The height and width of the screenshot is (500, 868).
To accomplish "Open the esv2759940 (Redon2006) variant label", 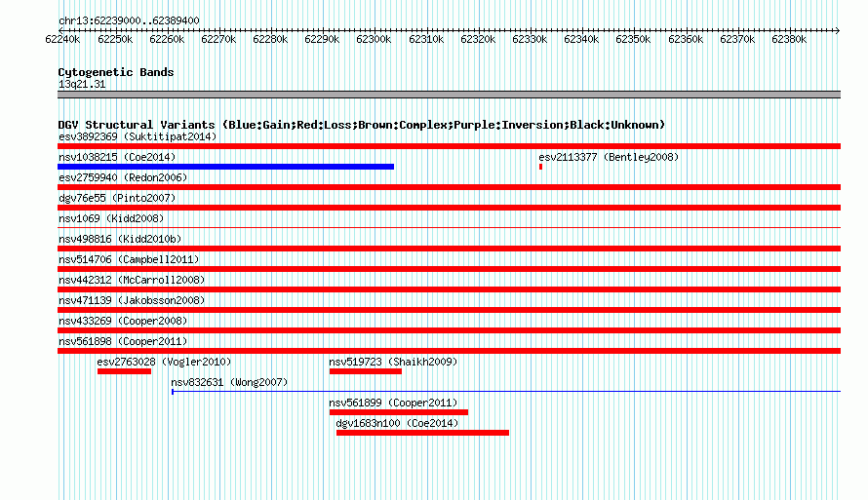I will 123,177.
